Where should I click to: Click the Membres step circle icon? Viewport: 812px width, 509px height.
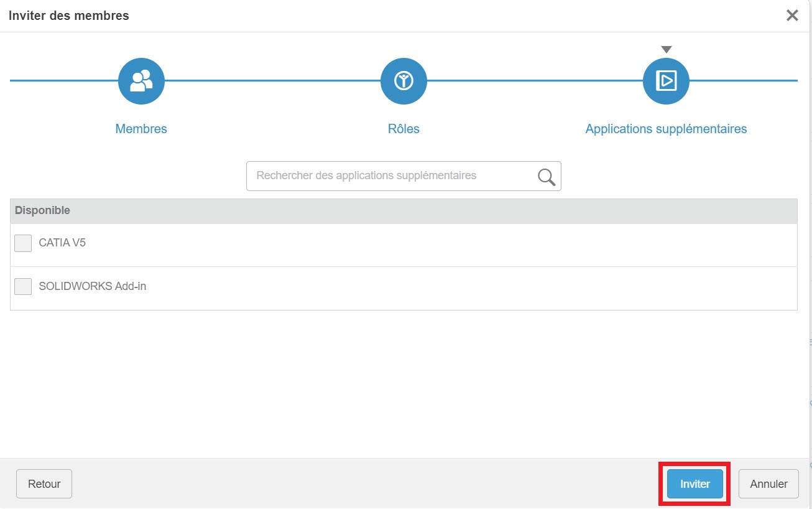(x=141, y=81)
